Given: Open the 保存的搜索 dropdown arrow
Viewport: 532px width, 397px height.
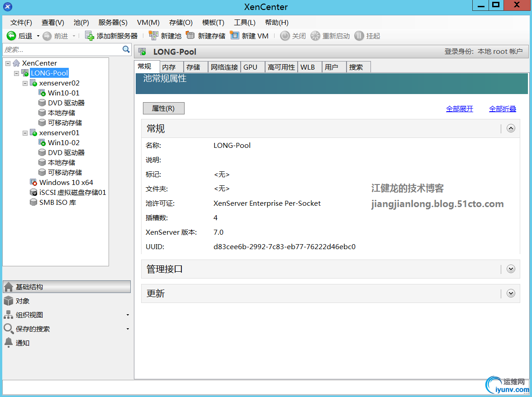Looking at the screenshot, I should pos(128,329).
